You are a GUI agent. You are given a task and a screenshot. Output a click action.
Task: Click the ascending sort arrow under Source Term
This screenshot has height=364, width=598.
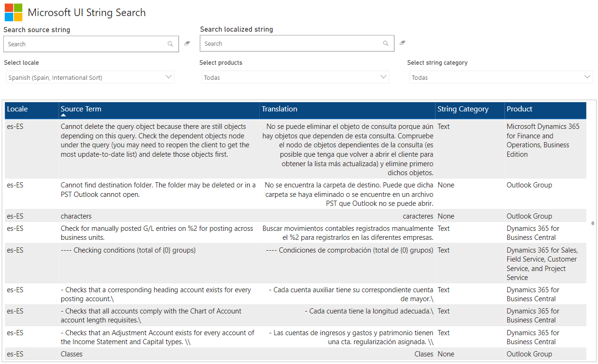(x=63, y=115)
